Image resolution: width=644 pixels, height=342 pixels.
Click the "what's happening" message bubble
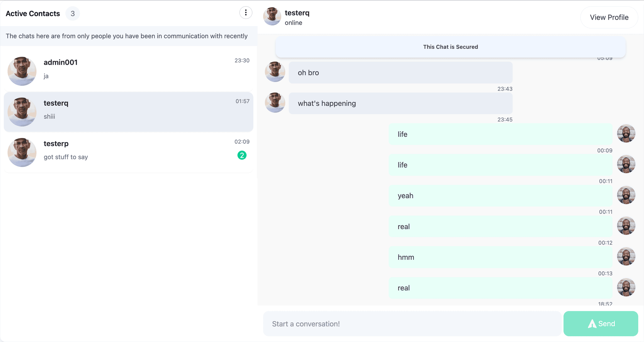(x=400, y=103)
